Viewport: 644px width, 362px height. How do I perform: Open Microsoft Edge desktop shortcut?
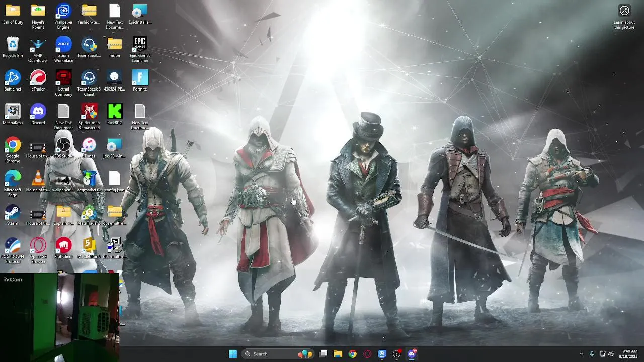13,184
